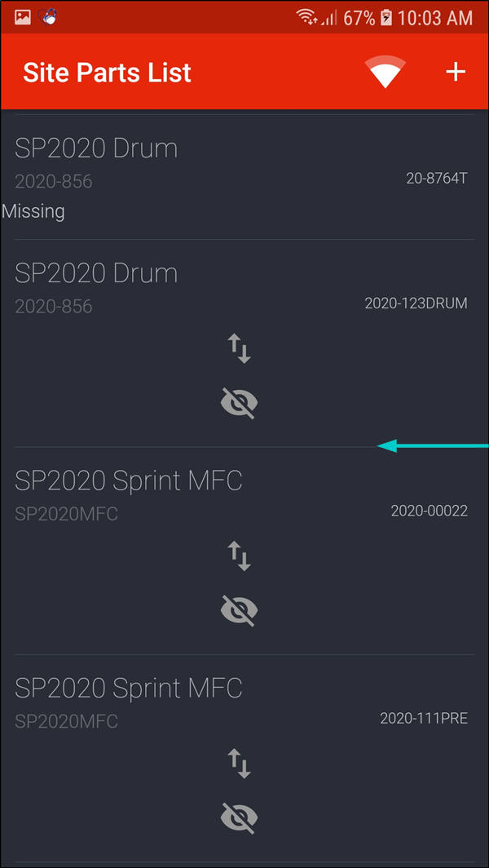Tap the plus icon to add part
Screen dimensions: 489x868
(455, 72)
